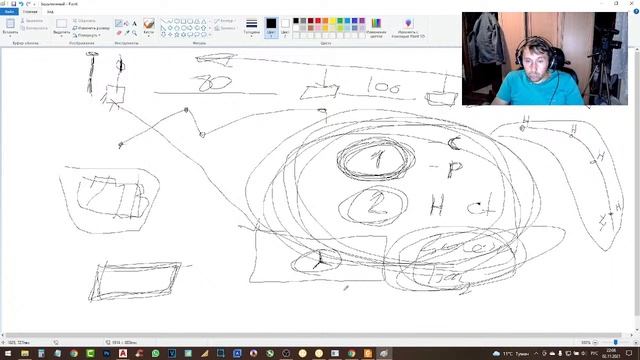
Task: Select the Text tool
Action: (134, 24)
